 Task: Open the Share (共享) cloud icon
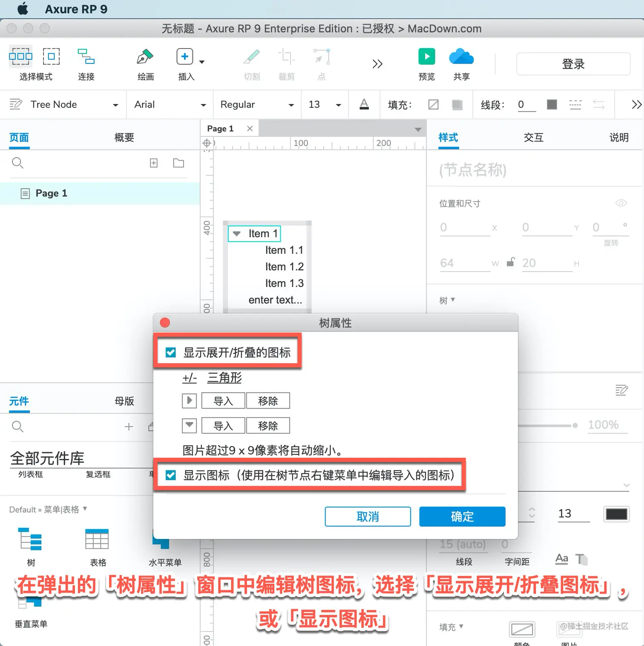(x=461, y=56)
